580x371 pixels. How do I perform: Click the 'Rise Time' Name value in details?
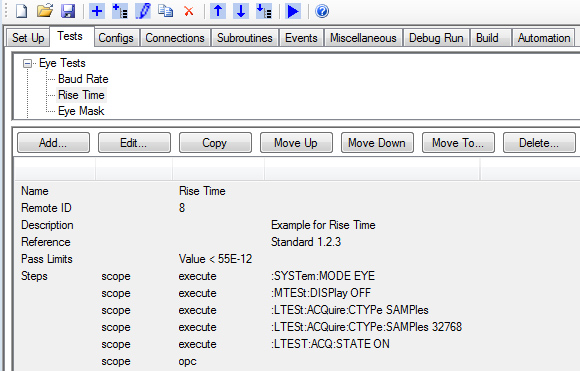coord(202,191)
